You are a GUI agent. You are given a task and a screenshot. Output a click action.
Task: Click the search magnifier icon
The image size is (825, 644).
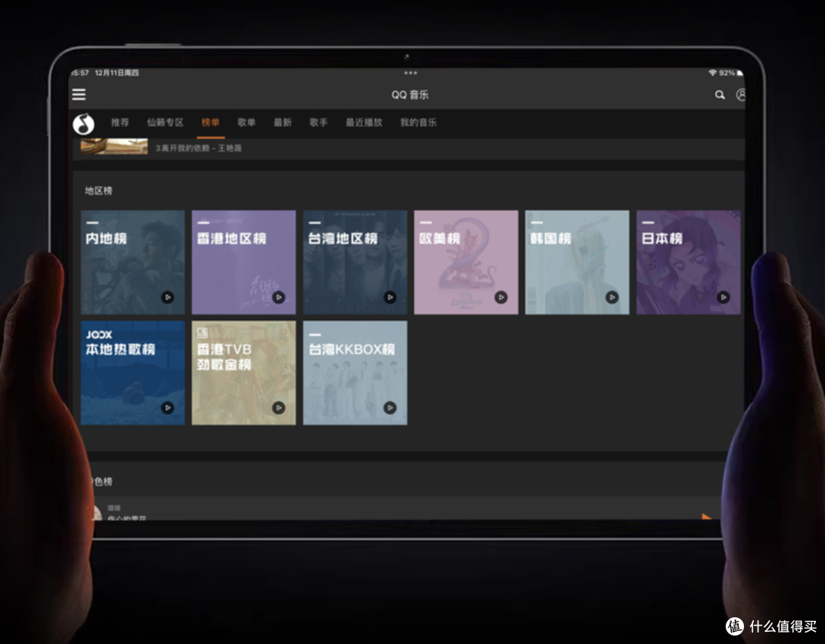(720, 95)
